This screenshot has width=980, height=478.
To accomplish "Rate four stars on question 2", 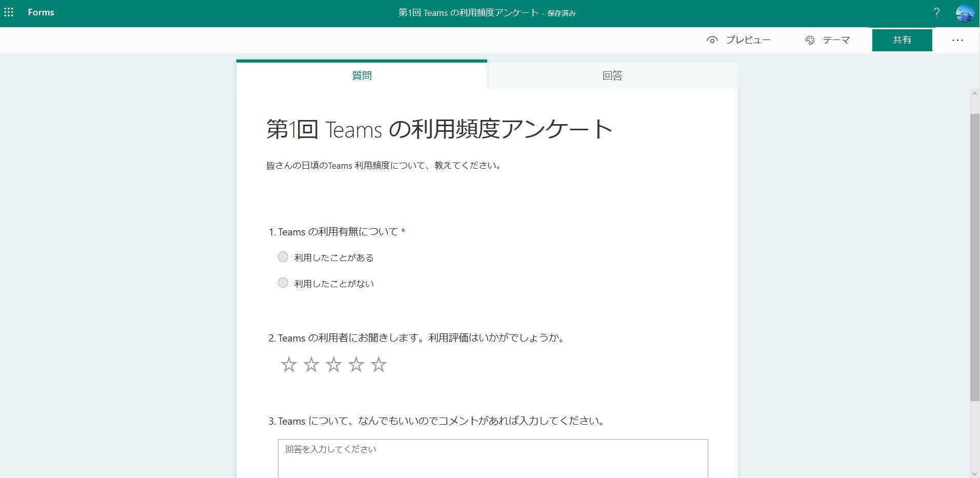I will tap(356, 365).
